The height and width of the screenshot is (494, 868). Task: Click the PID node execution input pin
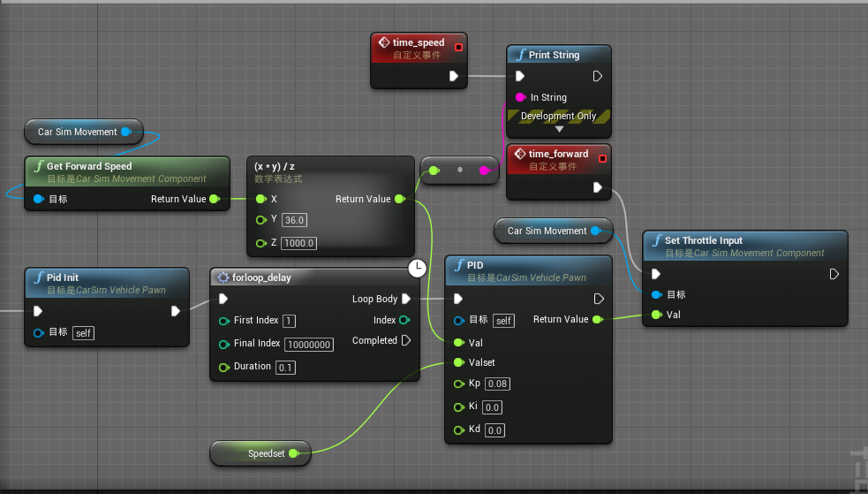pyautogui.click(x=457, y=299)
